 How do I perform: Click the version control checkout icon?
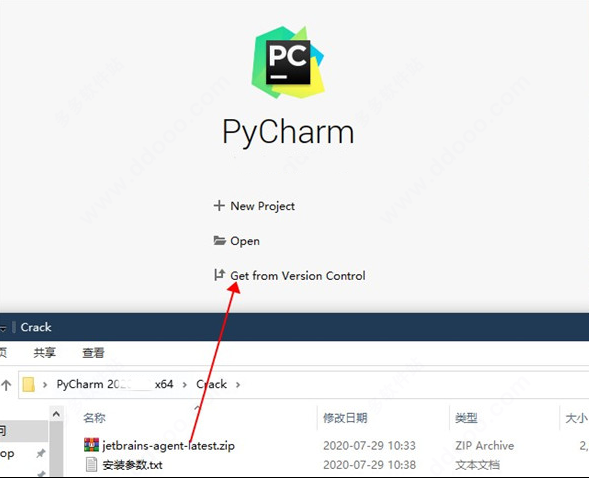click(219, 275)
